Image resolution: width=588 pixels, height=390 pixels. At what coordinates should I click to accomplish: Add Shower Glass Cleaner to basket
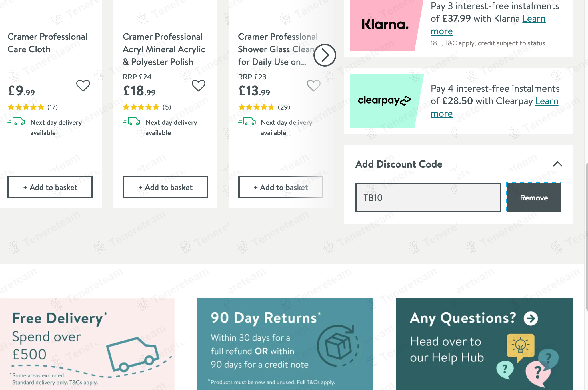(281, 187)
